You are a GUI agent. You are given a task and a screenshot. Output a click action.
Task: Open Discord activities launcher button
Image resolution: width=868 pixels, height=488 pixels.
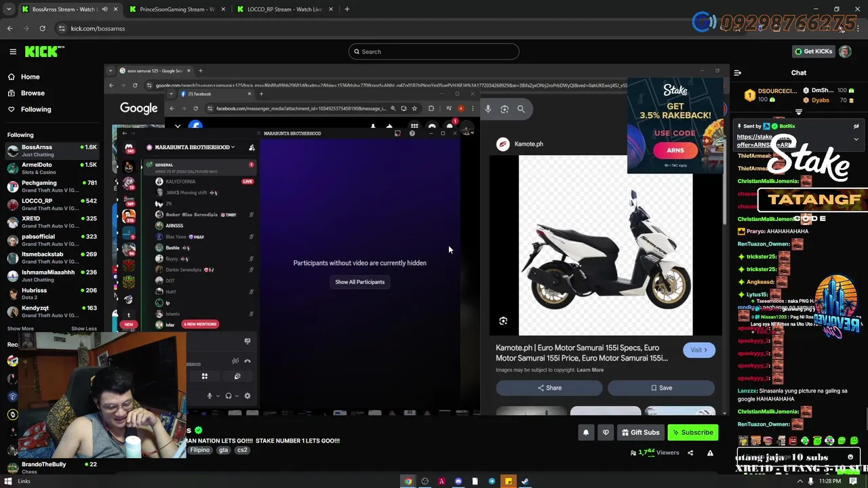[204, 376]
